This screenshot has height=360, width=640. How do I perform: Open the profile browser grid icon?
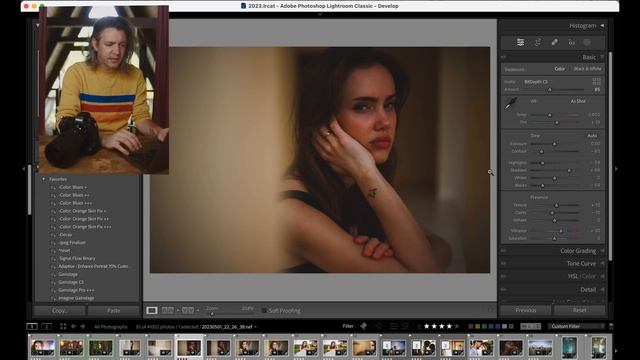coord(596,82)
